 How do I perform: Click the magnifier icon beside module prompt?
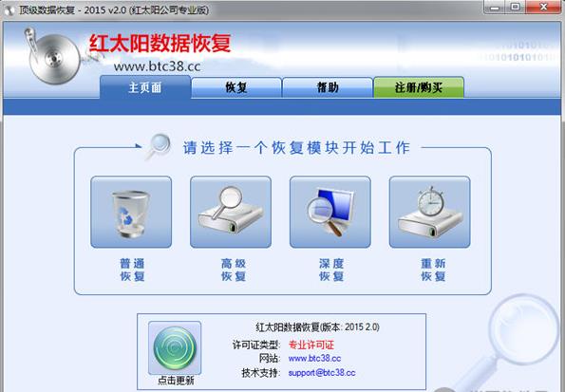pyautogui.click(x=159, y=146)
